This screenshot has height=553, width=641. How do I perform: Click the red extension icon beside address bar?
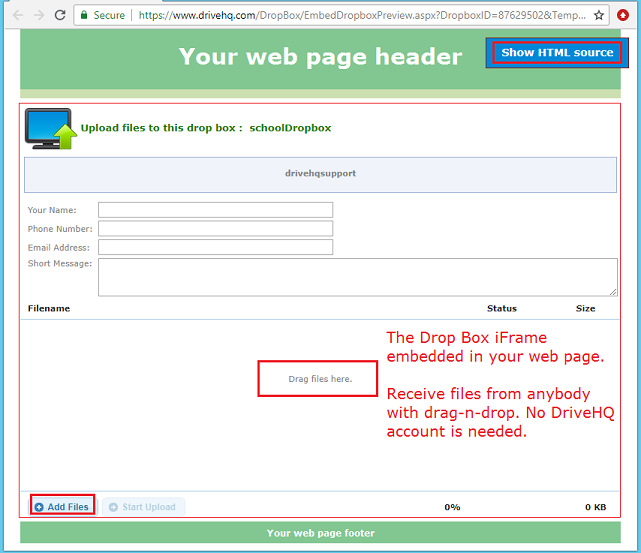[623, 15]
